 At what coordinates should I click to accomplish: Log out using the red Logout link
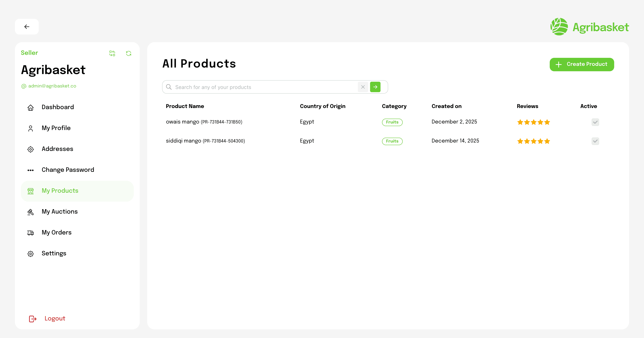pos(55,318)
